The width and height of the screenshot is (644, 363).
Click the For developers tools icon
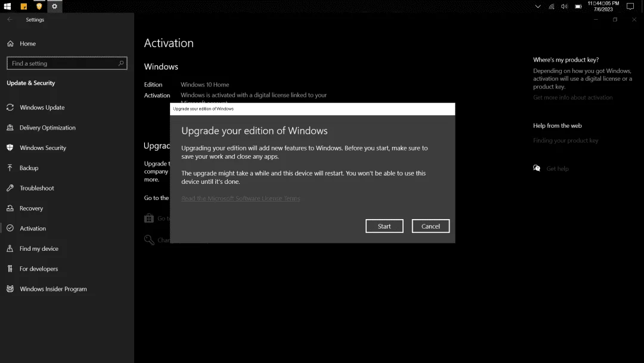point(10,269)
